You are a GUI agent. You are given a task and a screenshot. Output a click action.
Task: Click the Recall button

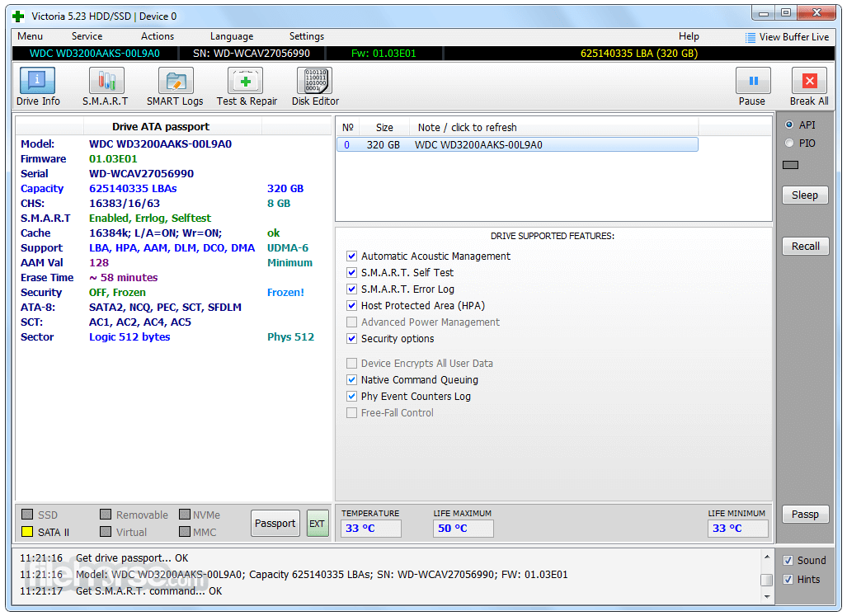(x=806, y=247)
